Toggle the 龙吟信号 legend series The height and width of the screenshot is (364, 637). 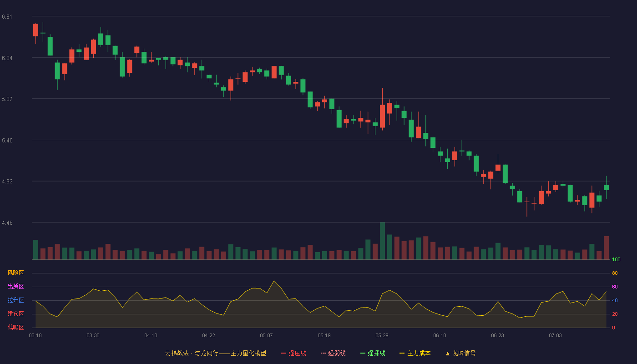click(460, 353)
